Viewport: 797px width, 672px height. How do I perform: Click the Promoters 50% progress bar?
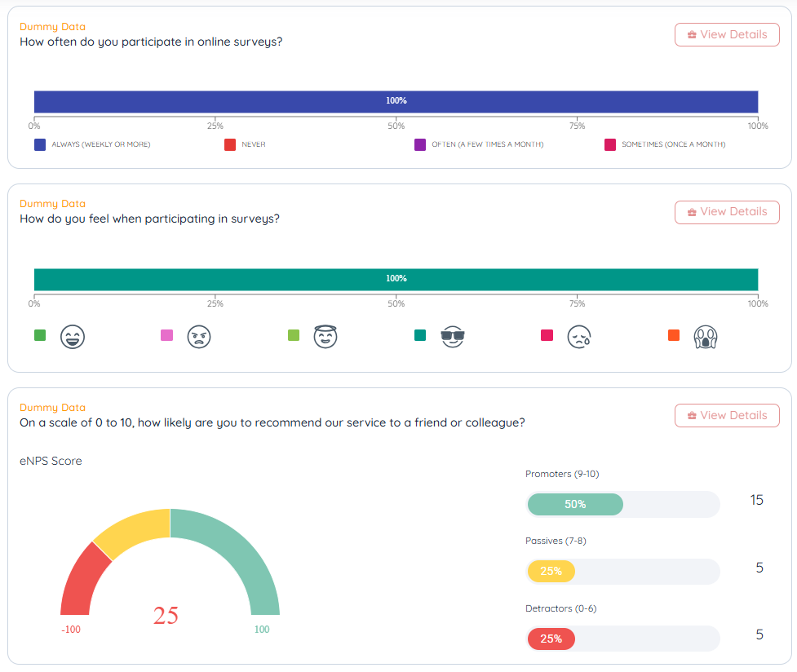click(575, 505)
